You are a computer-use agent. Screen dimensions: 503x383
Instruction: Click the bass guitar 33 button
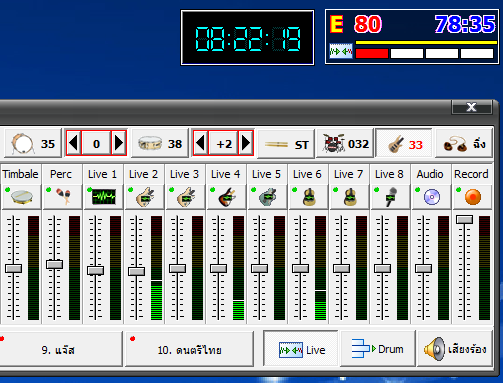(404, 144)
